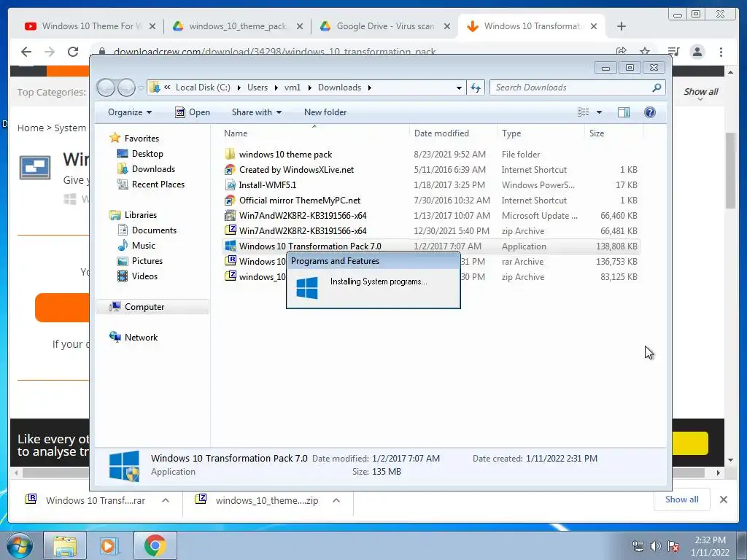747x560 pixels.
Task: Switch to Windows 10 Theme For YouTube tab
Action: [x=90, y=26]
